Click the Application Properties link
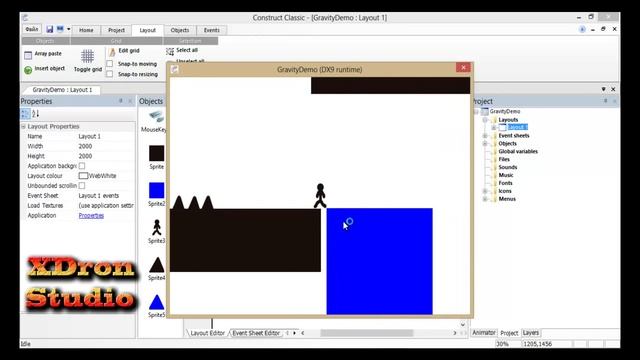The width and height of the screenshot is (640, 360). click(x=91, y=215)
